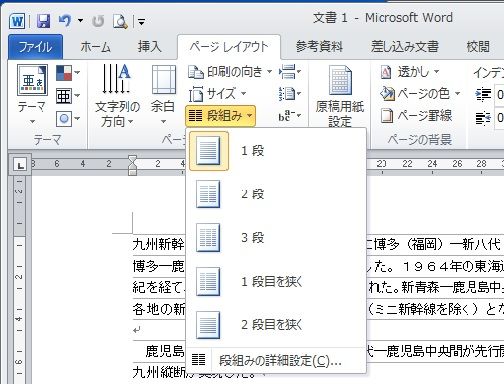This screenshot has height=384, width=504.
Task: Open the line numbers dropdown icon
Action: coord(289,94)
